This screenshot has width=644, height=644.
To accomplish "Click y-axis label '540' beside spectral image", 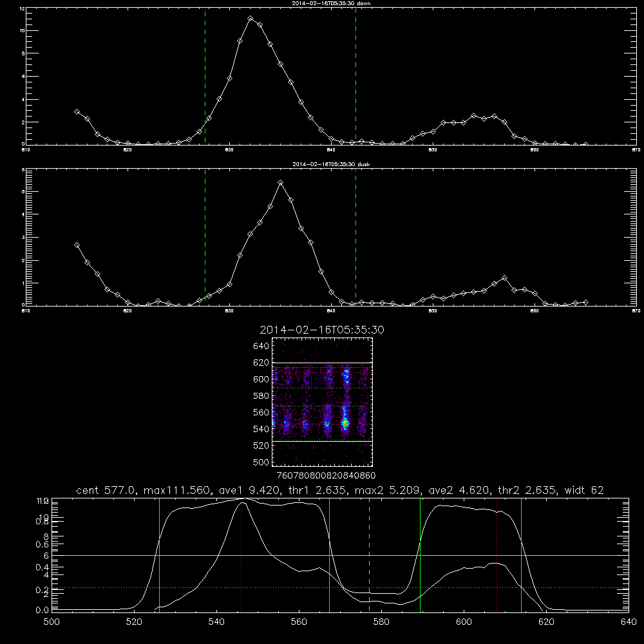I will (x=261, y=429).
